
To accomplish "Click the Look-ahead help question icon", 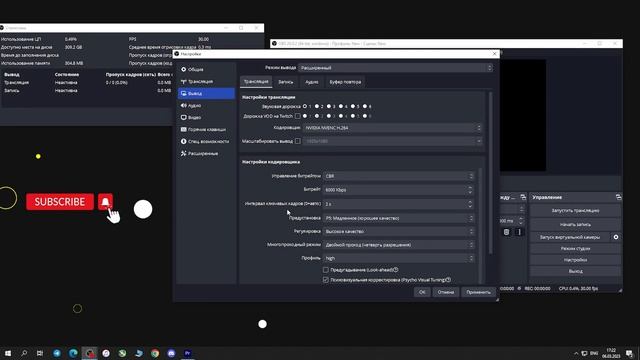I will click(x=396, y=270).
